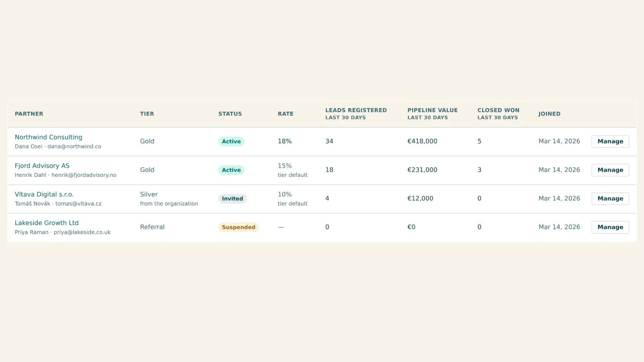
Task: Click the Pipeline Value column header
Action: pyautogui.click(x=432, y=114)
